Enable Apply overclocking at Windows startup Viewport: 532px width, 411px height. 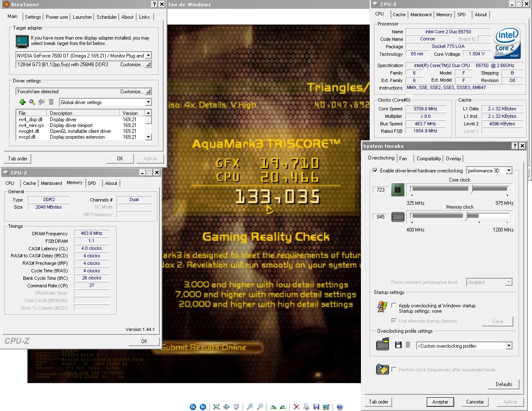pos(394,305)
